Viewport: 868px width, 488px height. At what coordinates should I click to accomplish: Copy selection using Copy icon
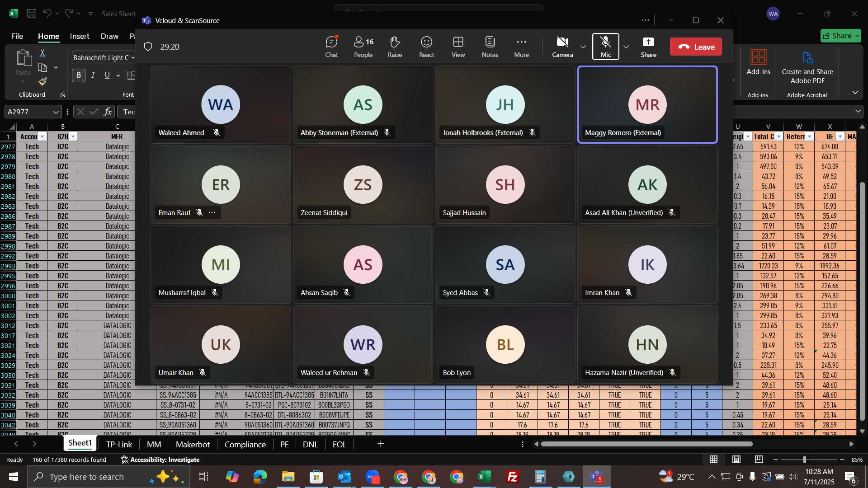point(42,68)
